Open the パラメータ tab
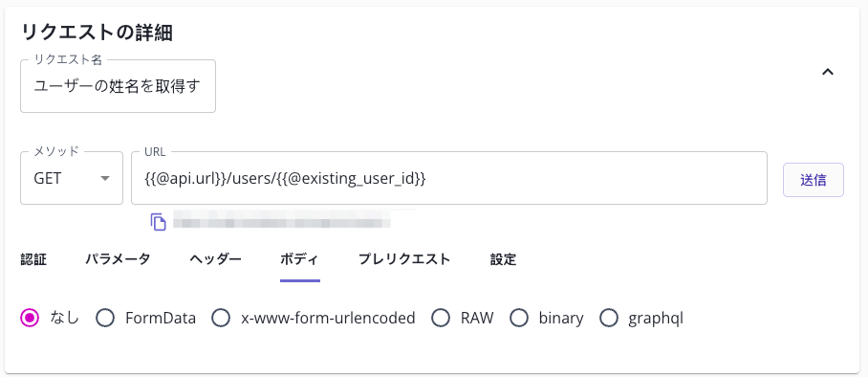The width and height of the screenshot is (868, 377). 118,259
